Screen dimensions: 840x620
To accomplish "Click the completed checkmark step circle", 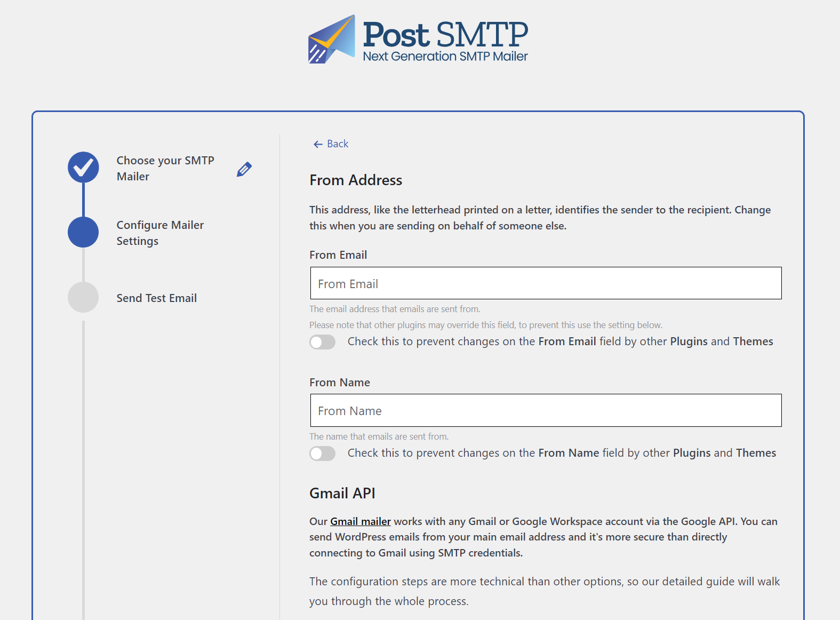I will pos(83,168).
